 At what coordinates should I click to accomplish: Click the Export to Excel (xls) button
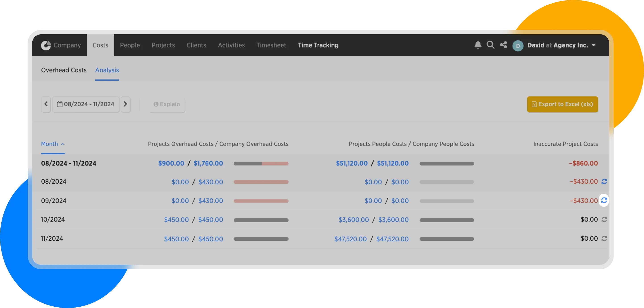562,104
